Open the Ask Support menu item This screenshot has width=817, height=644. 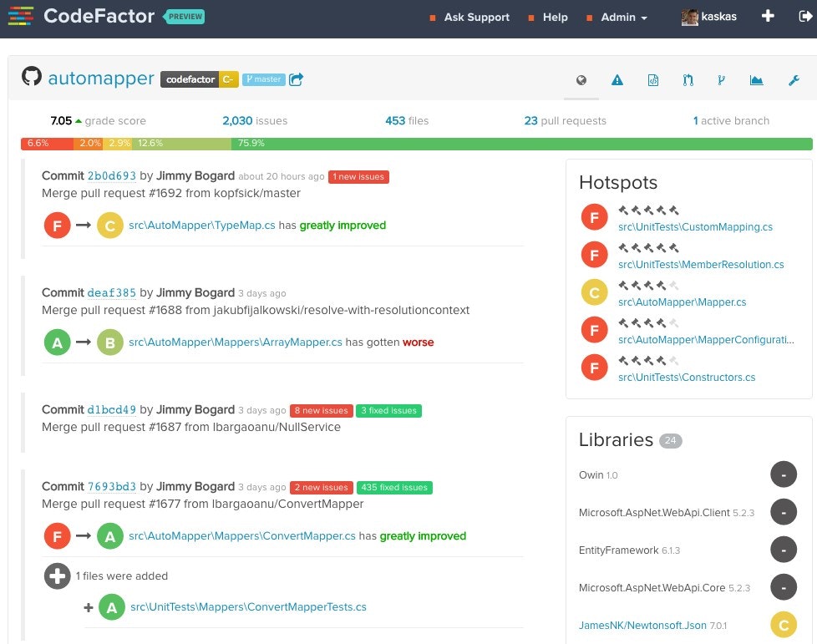click(476, 17)
